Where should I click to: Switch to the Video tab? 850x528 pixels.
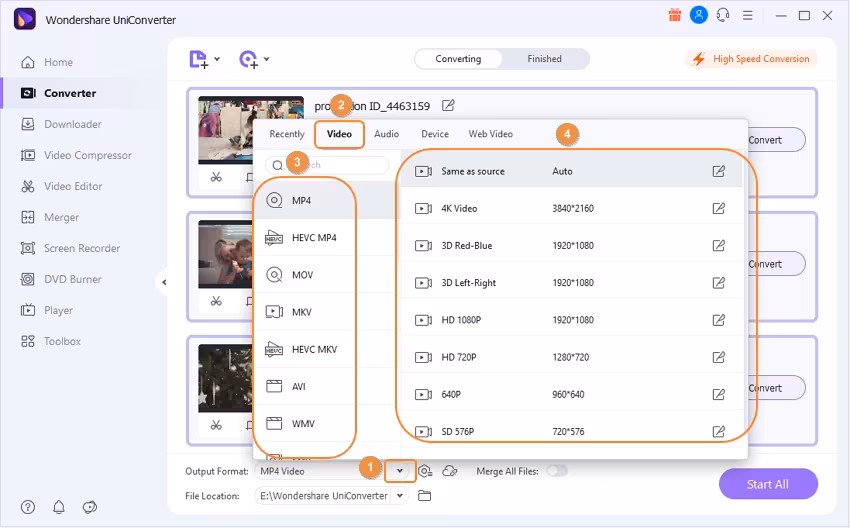pyautogui.click(x=339, y=134)
